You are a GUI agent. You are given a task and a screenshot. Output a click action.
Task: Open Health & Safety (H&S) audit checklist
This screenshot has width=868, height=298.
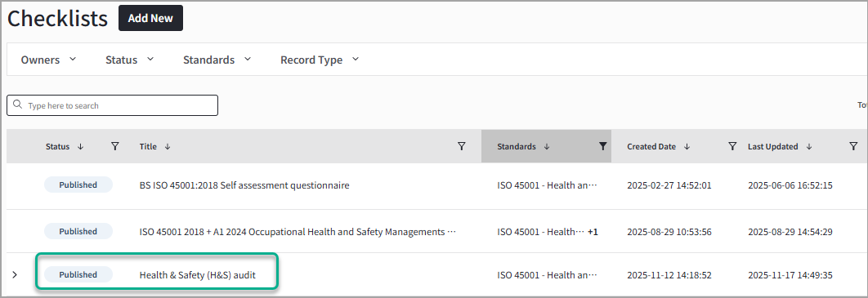[198, 275]
